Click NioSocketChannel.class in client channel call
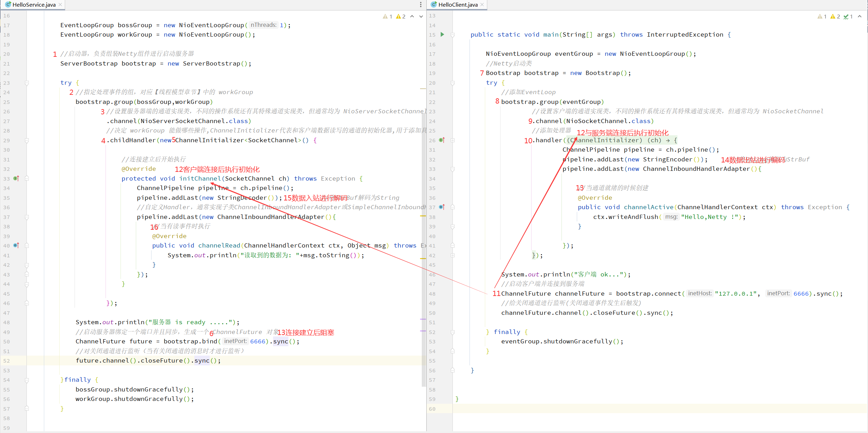Image resolution: width=868 pixels, height=433 pixels. point(608,121)
